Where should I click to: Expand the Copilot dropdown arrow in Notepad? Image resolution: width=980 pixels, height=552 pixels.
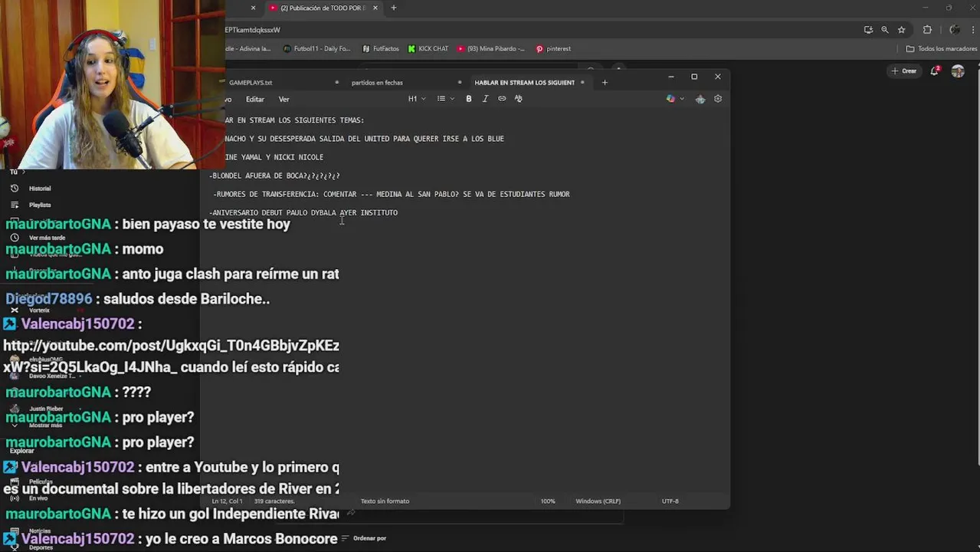coord(682,99)
